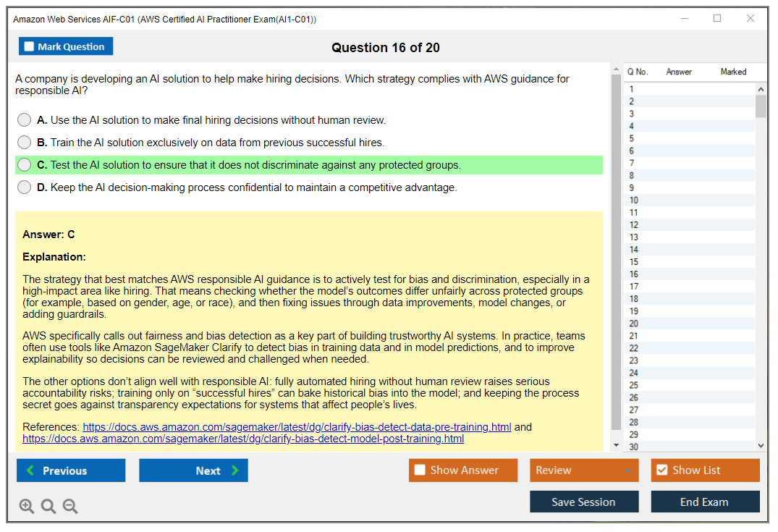Click the green back arrow on Previous button
Image resolution: width=778 pixels, height=532 pixels.
[30, 470]
